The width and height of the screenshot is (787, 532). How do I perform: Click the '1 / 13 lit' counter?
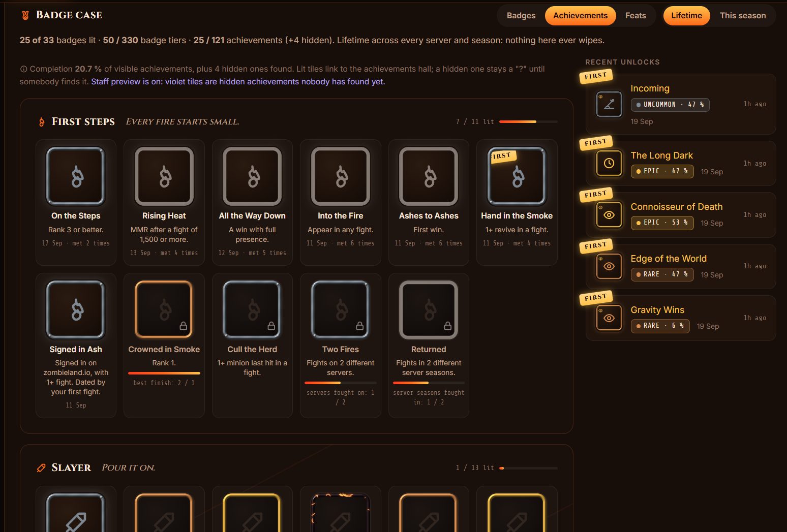(x=475, y=468)
